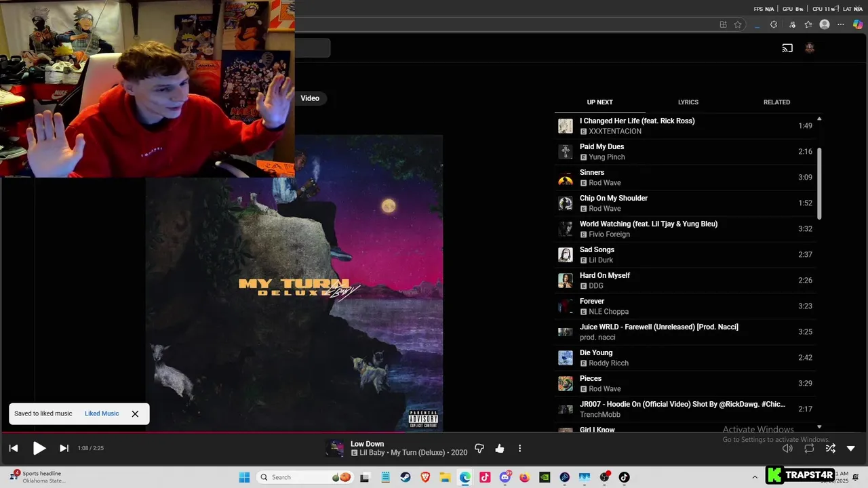This screenshot has width=868, height=488.
Task: Select Pieces by Rod Wave
Action: [x=685, y=384]
